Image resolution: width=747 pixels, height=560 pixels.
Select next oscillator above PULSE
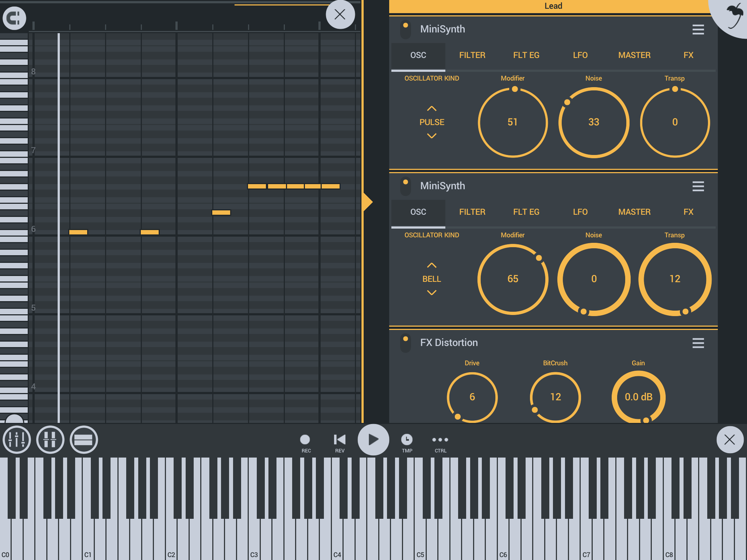tap(431, 109)
